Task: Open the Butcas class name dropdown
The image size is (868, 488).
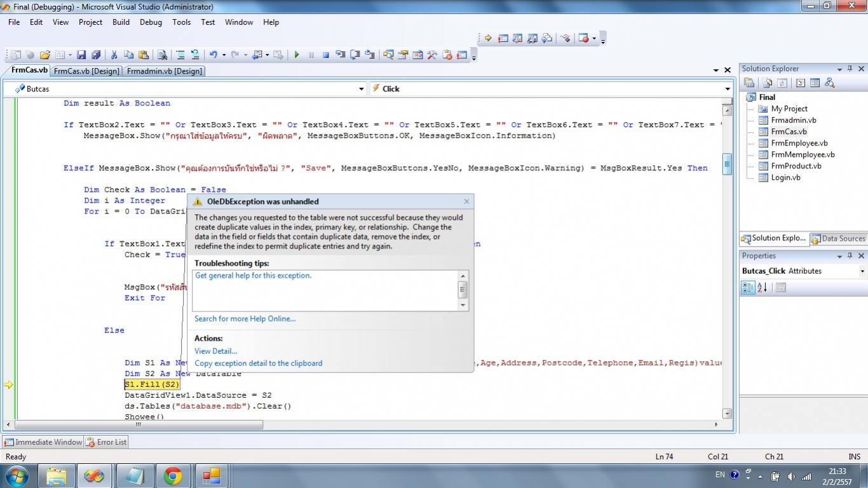Action: 361,89
